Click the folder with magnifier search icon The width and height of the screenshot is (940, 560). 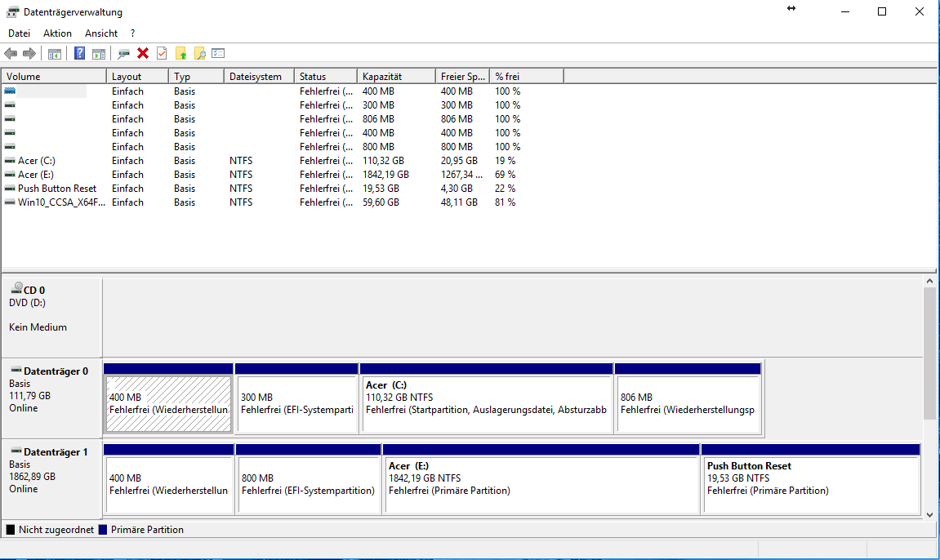tap(199, 53)
